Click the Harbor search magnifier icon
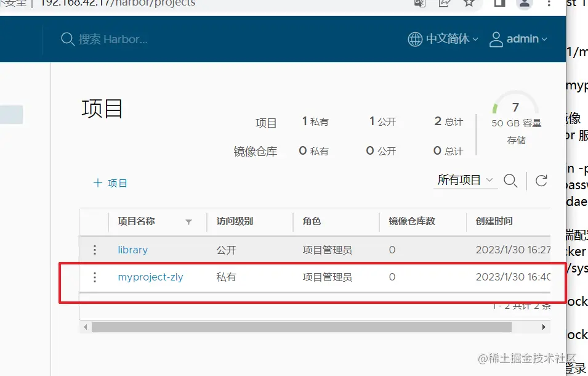588x376 pixels. tap(68, 39)
